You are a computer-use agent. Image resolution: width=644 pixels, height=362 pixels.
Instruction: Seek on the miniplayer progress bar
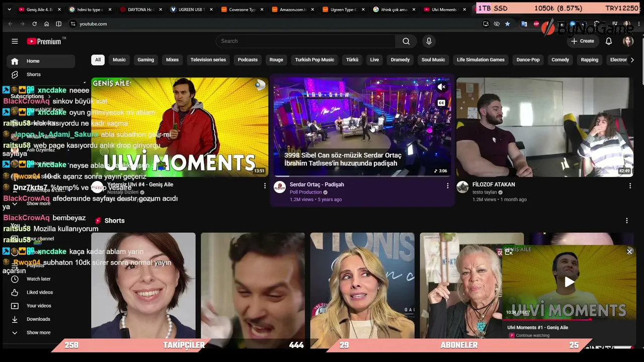point(569,319)
